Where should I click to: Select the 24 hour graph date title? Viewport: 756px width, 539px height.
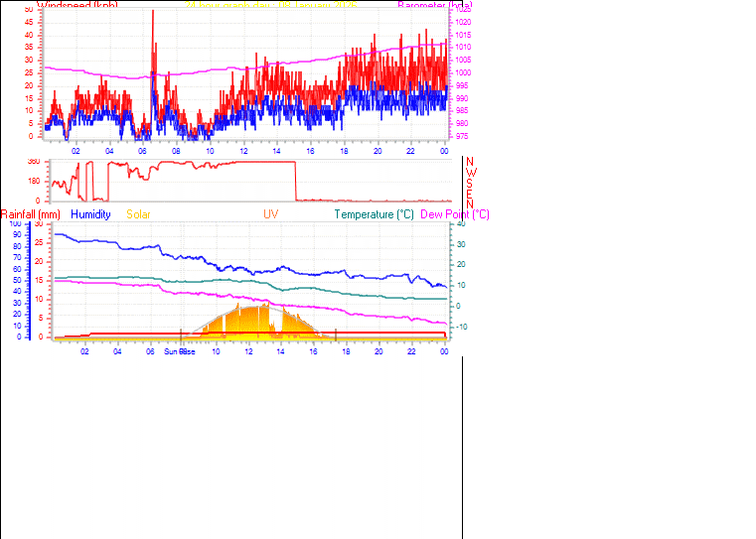[270, 5]
